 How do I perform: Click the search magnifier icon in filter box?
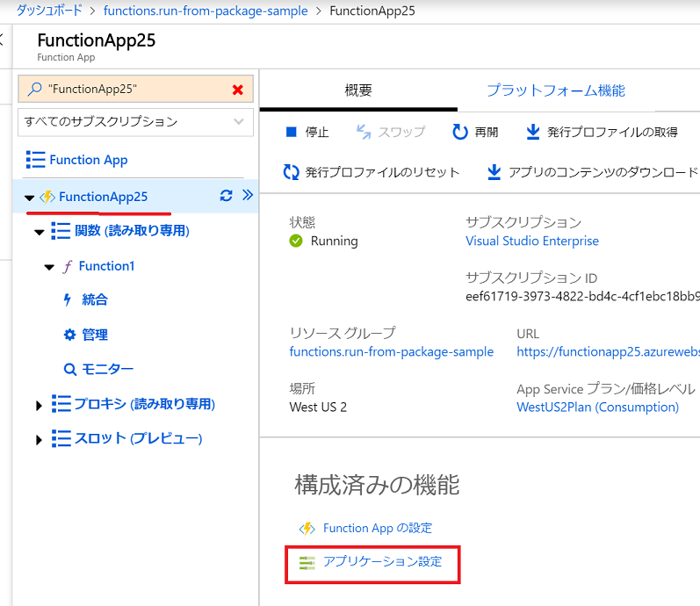[34, 90]
